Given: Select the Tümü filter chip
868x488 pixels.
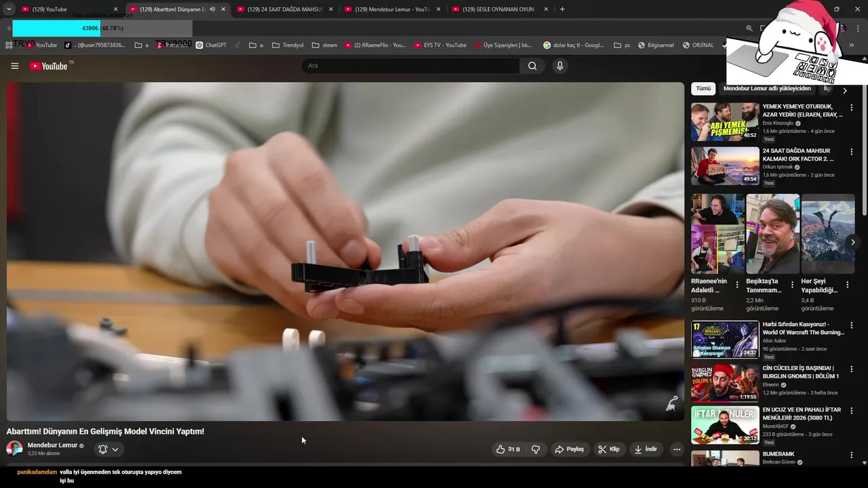Looking at the screenshot, I should (x=703, y=89).
